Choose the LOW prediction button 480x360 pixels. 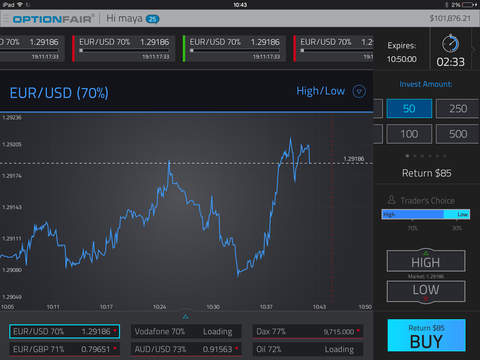coord(426,291)
